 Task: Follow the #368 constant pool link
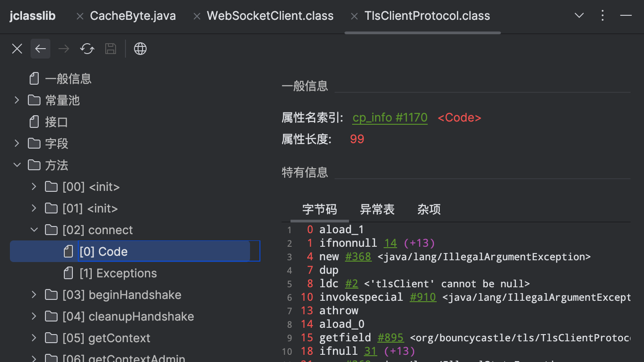tap(358, 257)
